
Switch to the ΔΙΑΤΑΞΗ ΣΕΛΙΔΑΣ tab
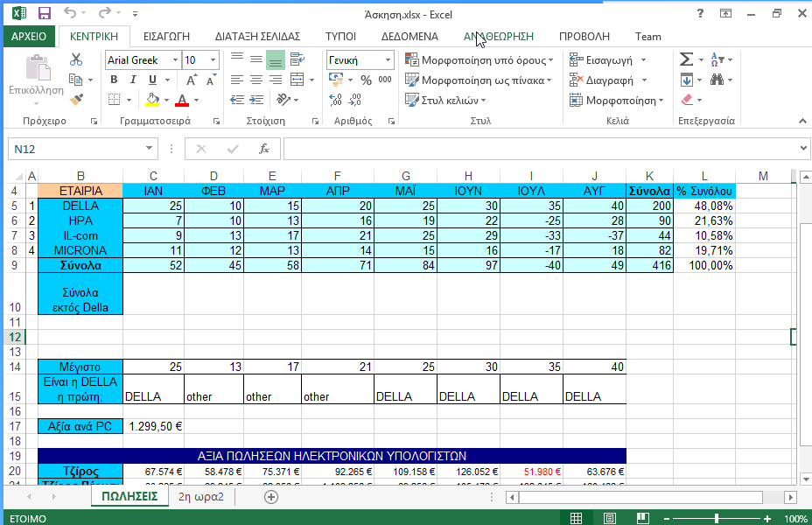tap(257, 36)
